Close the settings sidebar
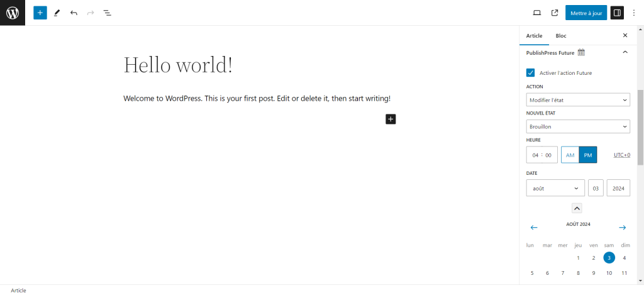This screenshot has height=295, width=644. click(x=625, y=35)
